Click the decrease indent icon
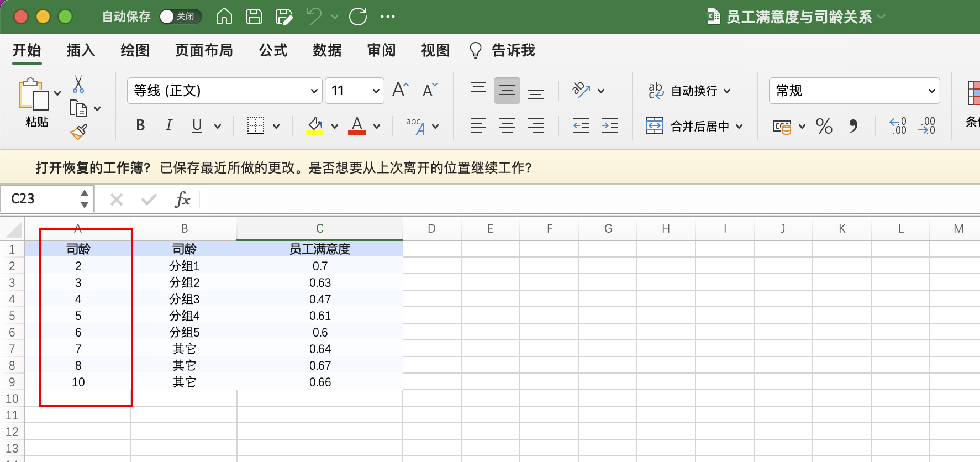This screenshot has width=980, height=462. (581, 126)
